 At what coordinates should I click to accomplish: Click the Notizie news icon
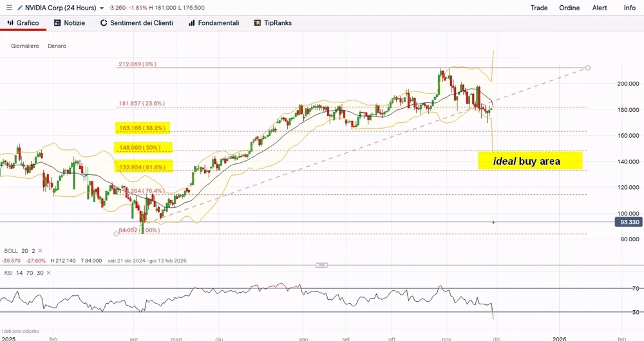click(x=57, y=23)
